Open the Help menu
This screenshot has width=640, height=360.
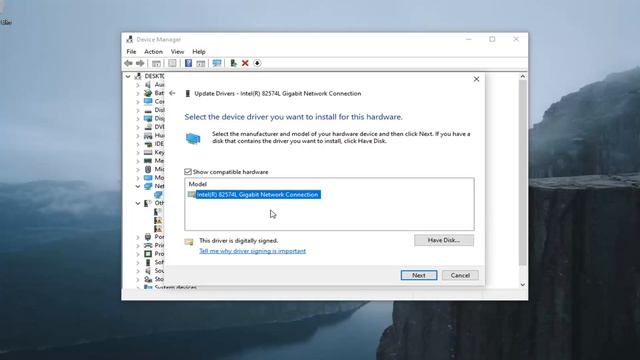(x=199, y=52)
